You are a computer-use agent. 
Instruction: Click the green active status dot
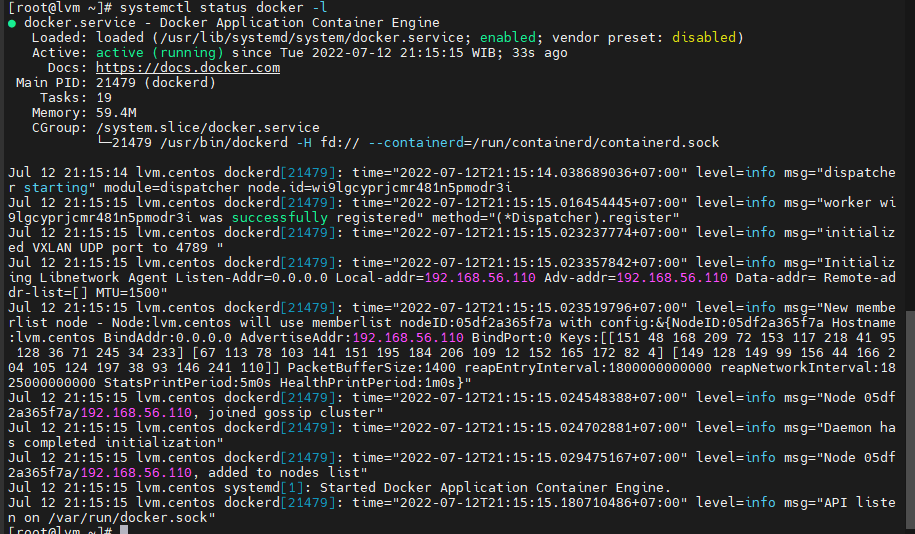[x=12, y=23]
